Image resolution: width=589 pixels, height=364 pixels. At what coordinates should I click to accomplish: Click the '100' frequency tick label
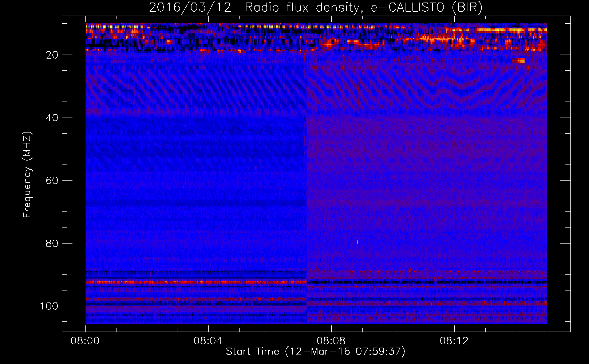49,306
